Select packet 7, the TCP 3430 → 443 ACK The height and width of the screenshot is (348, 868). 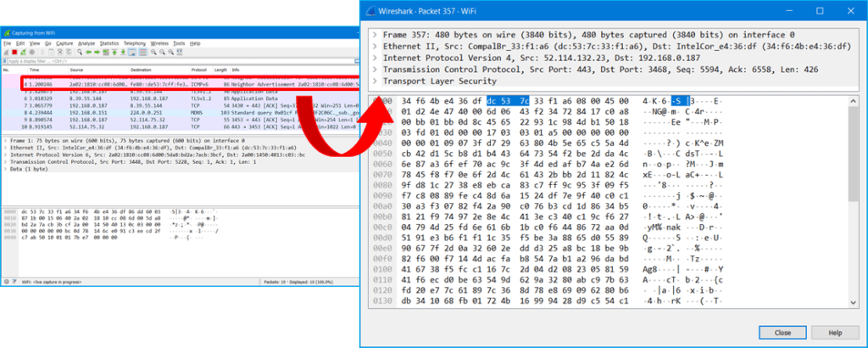(181, 104)
